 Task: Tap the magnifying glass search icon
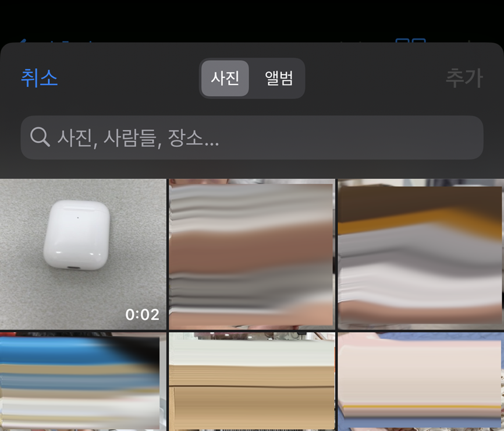pyautogui.click(x=40, y=137)
